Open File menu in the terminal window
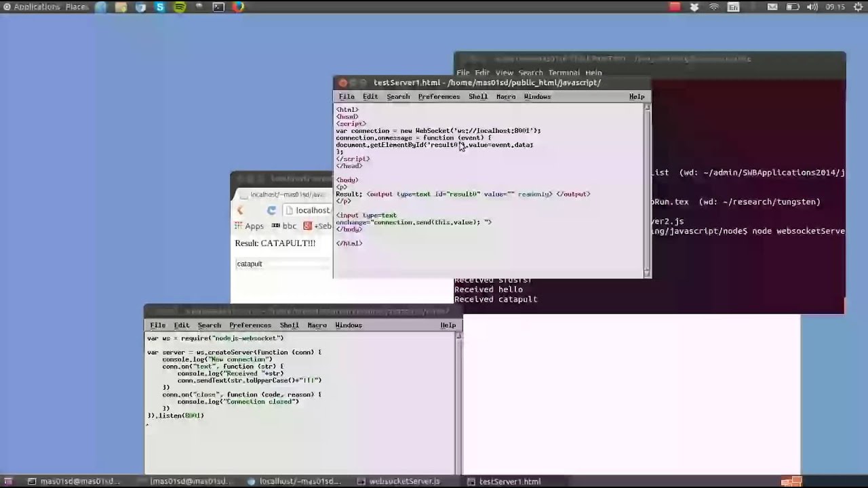Screen dimensions: 868x488 [463, 73]
